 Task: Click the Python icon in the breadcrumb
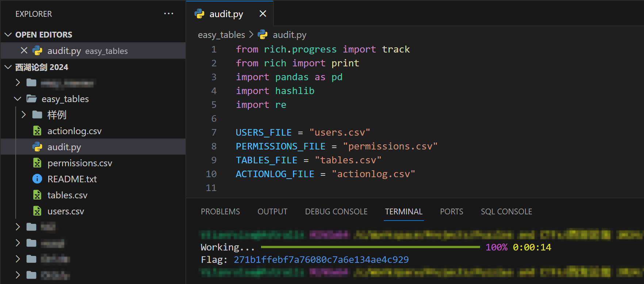(x=262, y=35)
